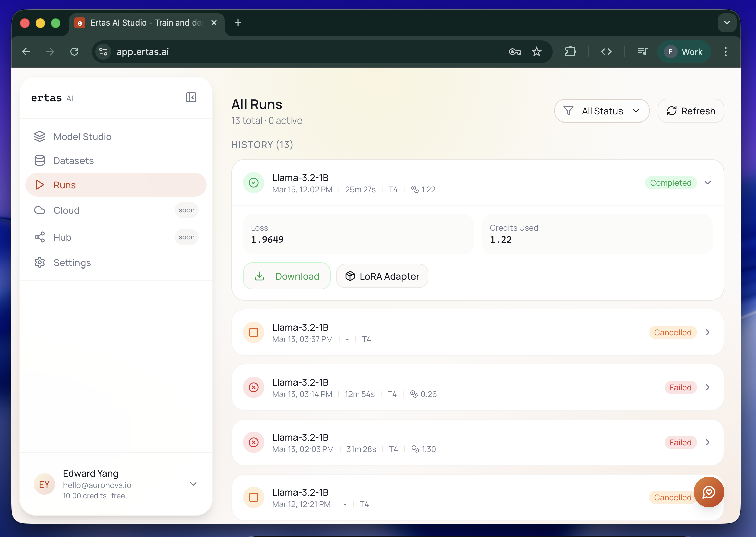
Task: Click the Hub share icon
Action: pyautogui.click(x=40, y=237)
